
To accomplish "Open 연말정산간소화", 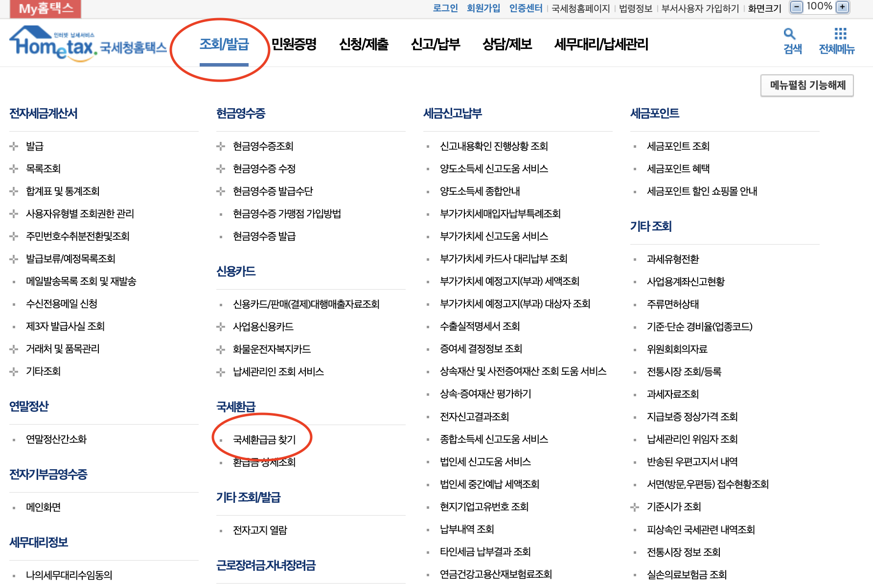I will tap(57, 439).
